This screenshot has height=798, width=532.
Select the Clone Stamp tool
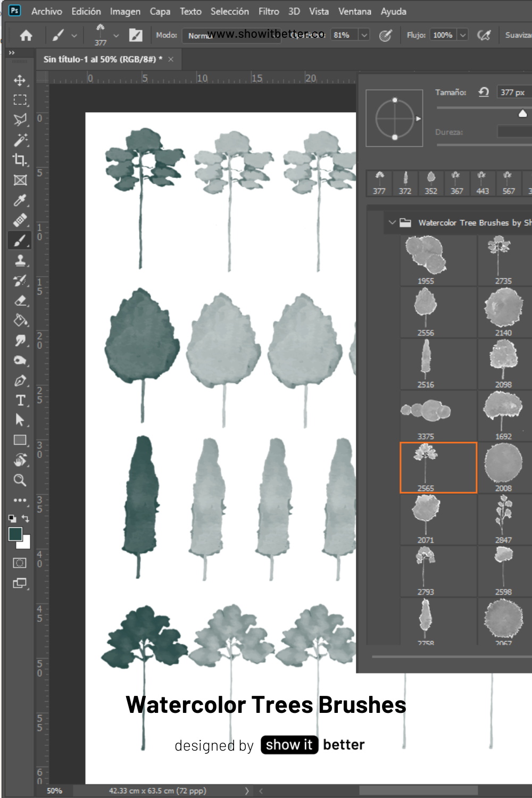(20, 261)
